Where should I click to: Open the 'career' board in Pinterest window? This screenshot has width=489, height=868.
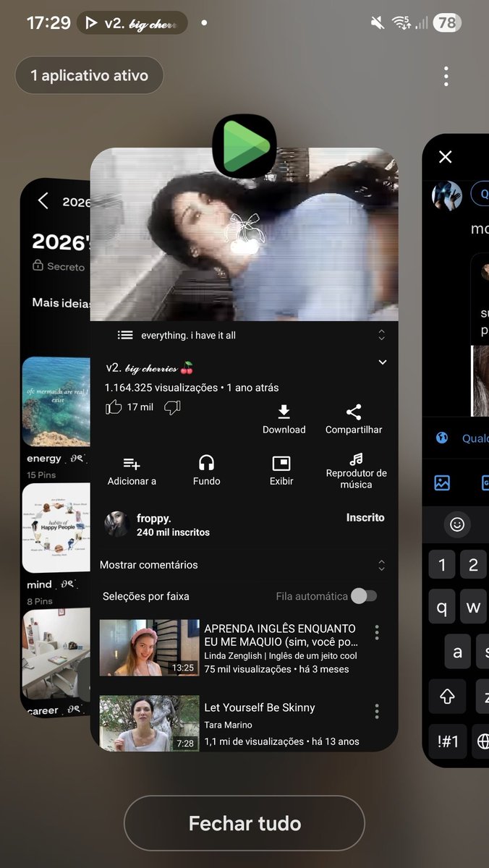coord(56,653)
